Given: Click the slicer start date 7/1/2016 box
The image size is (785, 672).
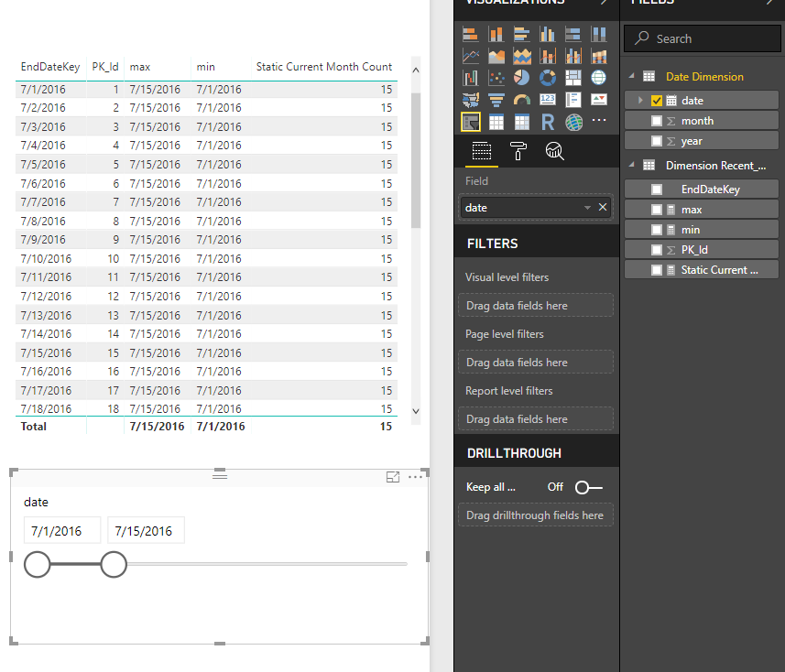Looking at the screenshot, I should tap(62, 530).
